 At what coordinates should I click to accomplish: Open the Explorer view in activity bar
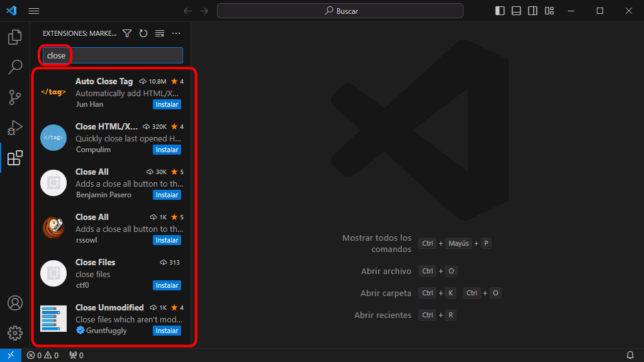[x=15, y=37]
